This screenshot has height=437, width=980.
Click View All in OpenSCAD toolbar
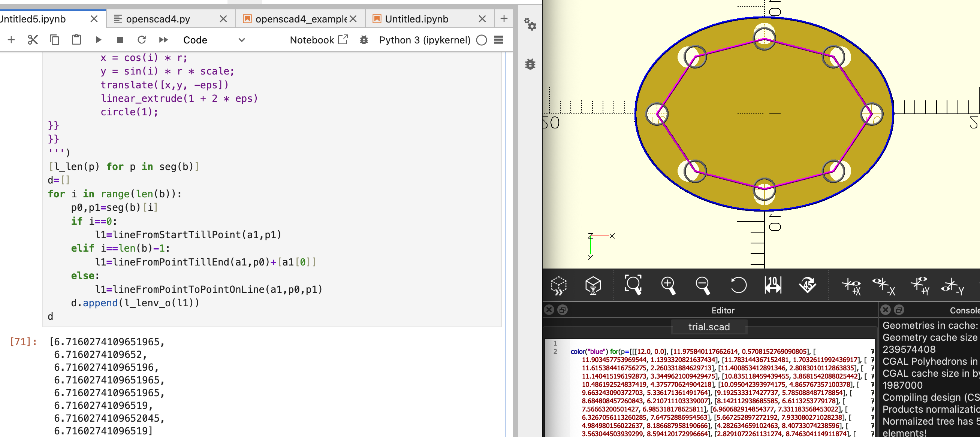click(x=633, y=285)
